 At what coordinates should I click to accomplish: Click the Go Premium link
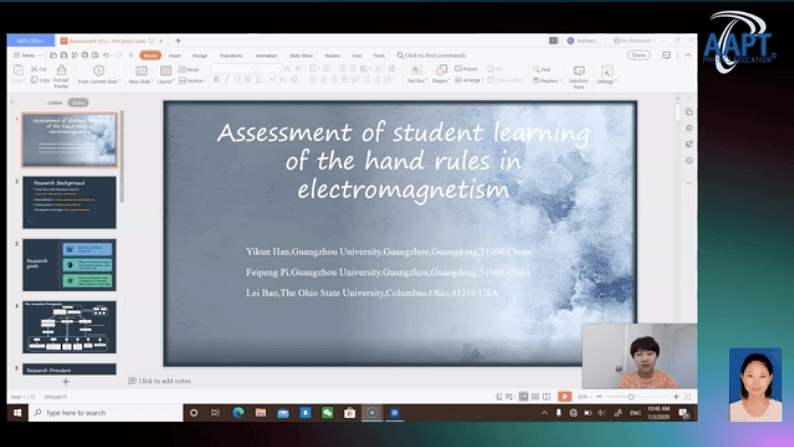pyautogui.click(x=631, y=40)
